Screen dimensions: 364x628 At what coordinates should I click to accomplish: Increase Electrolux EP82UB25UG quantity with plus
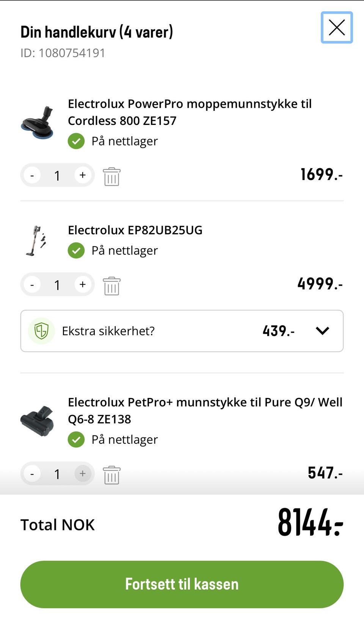tap(83, 285)
